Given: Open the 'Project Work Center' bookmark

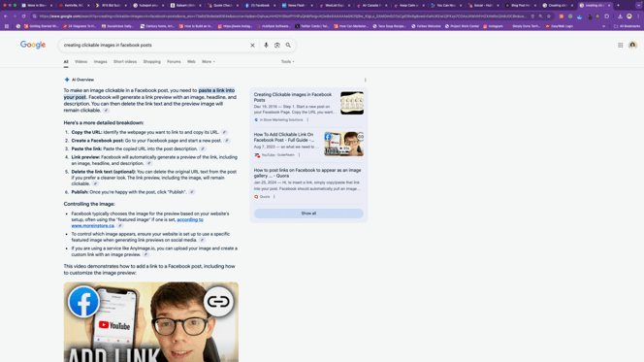Looking at the screenshot, I should point(462,26).
